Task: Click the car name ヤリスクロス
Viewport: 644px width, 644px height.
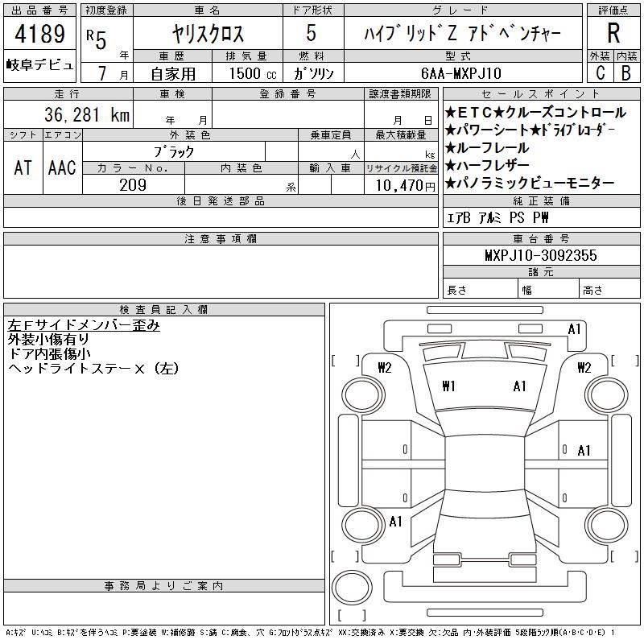Action: click(x=206, y=35)
